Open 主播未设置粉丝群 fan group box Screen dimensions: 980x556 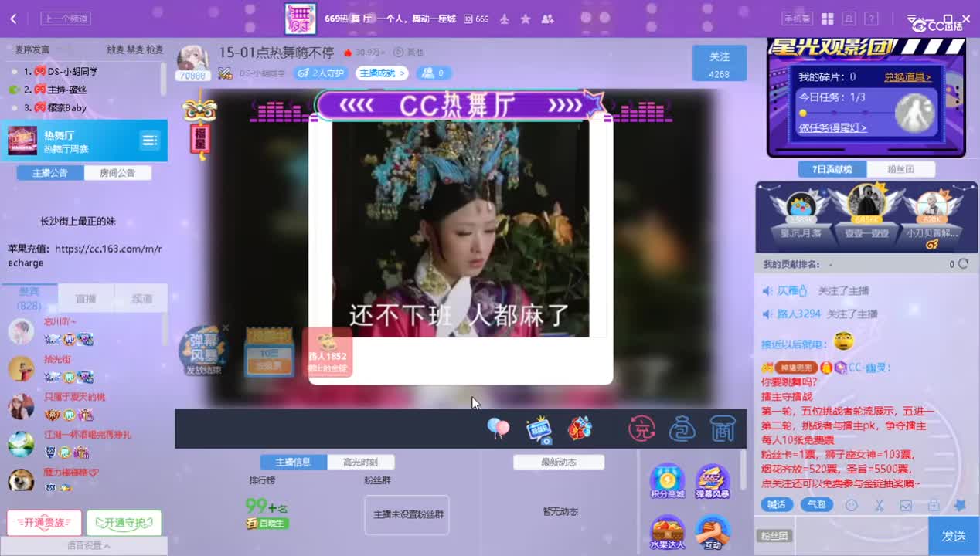point(407,515)
